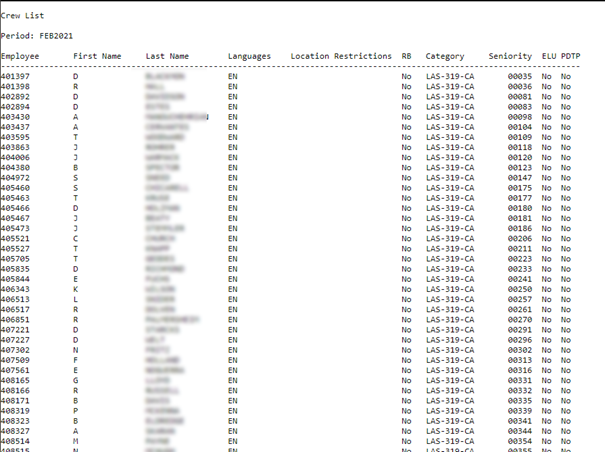605x452 pixels.
Task: Select employee number 403595
Action: tap(15, 137)
